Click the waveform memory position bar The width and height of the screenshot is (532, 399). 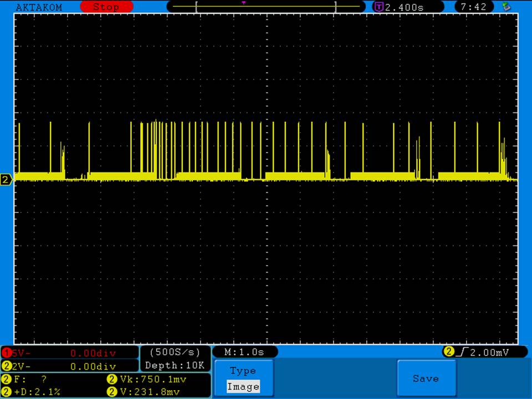(266, 7)
